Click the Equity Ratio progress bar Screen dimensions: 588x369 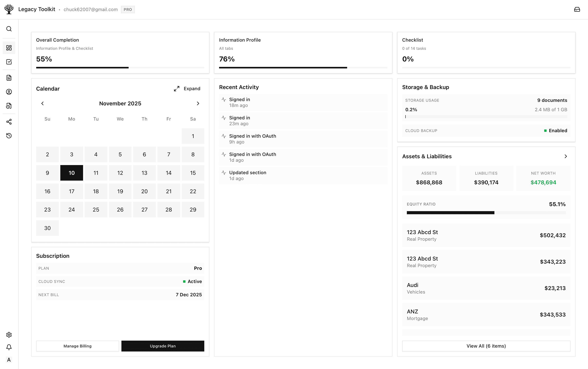pyautogui.click(x=486, y=212)
